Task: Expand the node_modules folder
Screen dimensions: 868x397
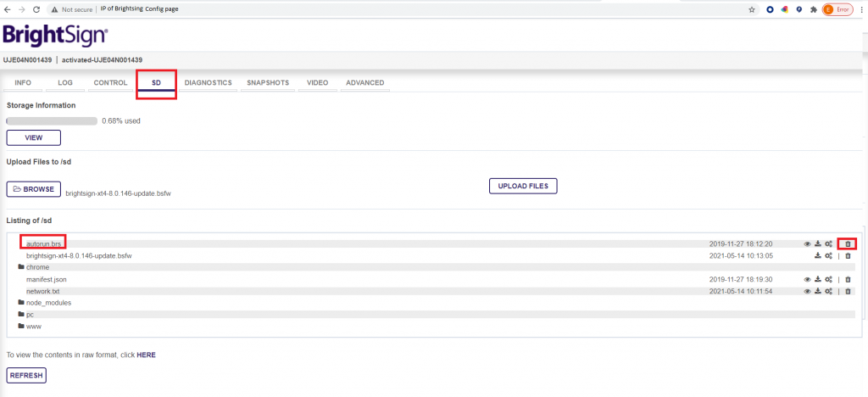Action: pos(47,303)
